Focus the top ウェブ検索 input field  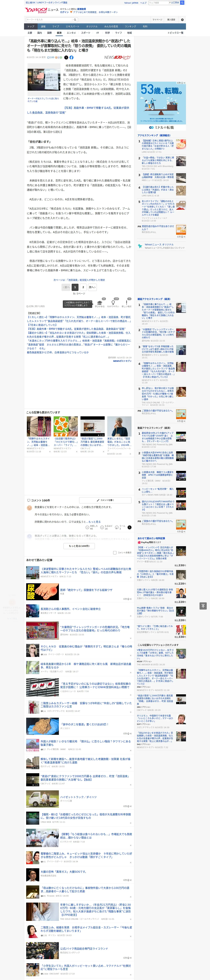coord(158,3)
